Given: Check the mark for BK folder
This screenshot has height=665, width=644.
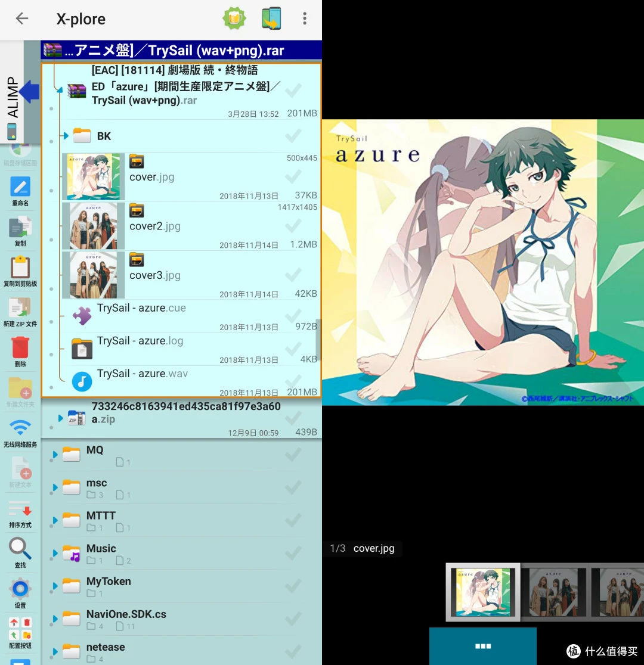Looking at the screenshot, I should click(293, 136).
